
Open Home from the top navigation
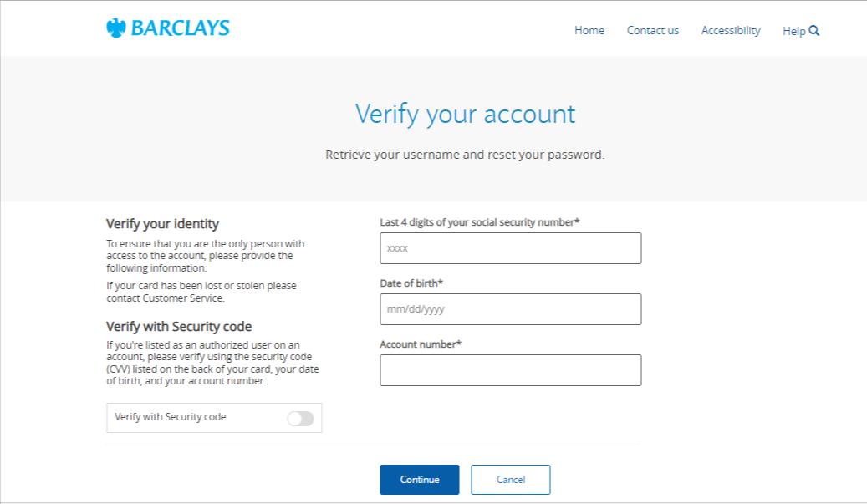[589, 30]
